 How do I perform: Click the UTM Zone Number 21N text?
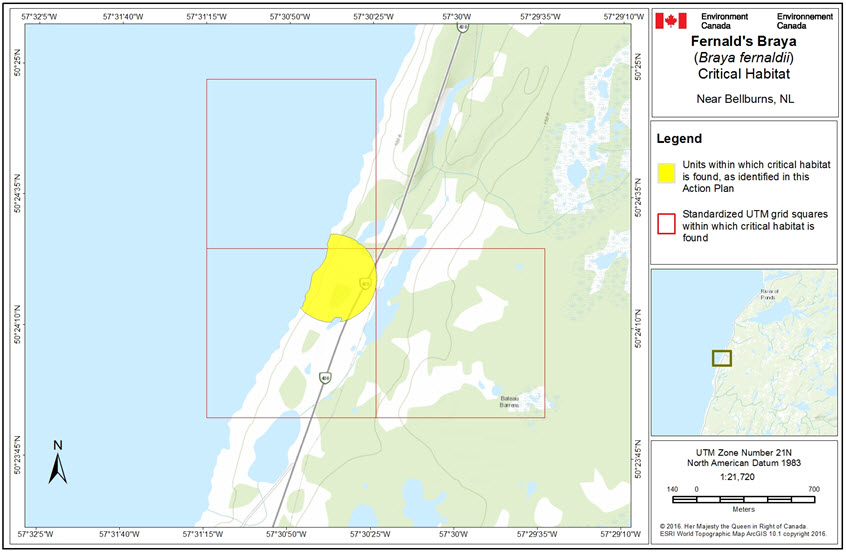[x=743, y=451]
